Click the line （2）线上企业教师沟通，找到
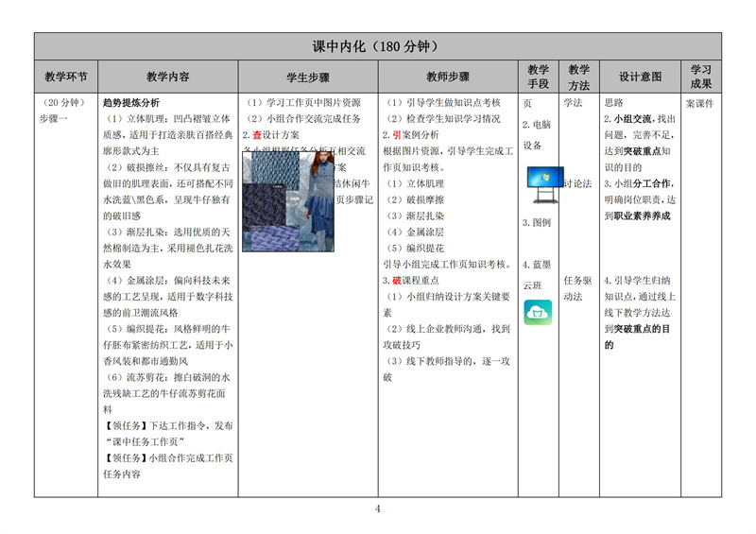Image resolution: width=756 pixels, height=534 pixels. pos(447,329)
